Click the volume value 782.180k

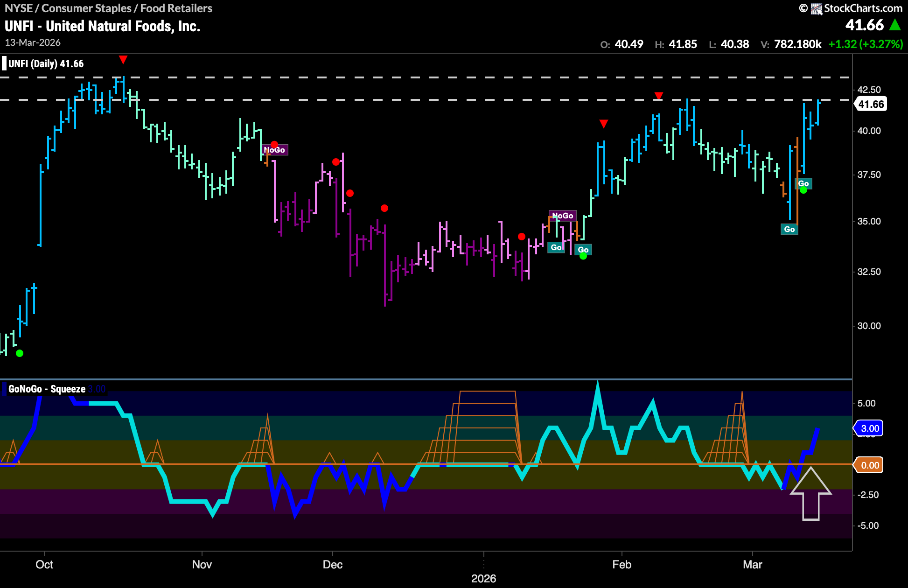(797, 44)
